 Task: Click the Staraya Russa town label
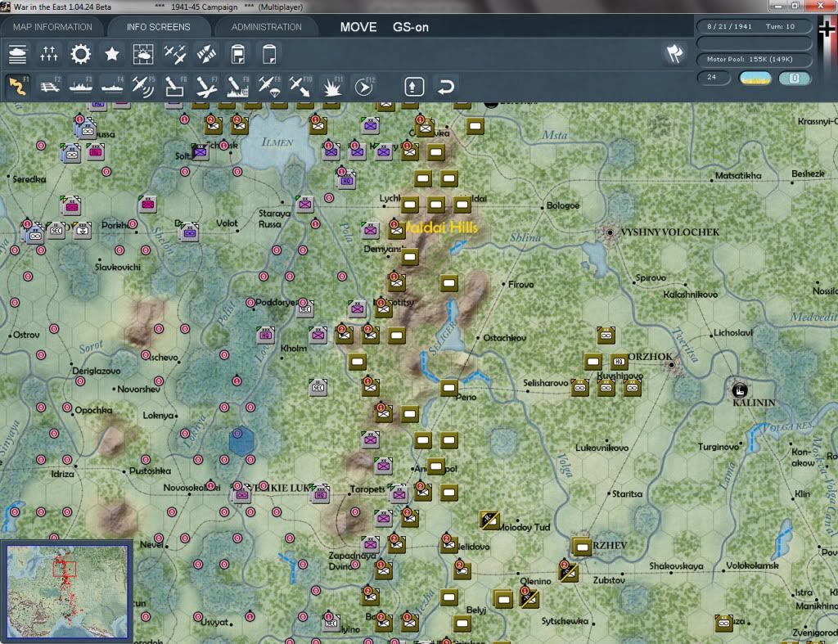pos(274,218)
